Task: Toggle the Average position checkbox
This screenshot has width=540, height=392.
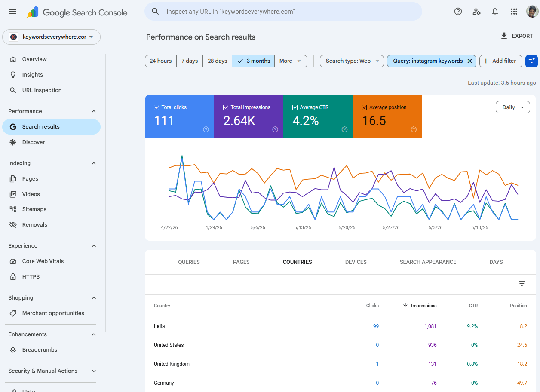Action: [x=364, y=107]
